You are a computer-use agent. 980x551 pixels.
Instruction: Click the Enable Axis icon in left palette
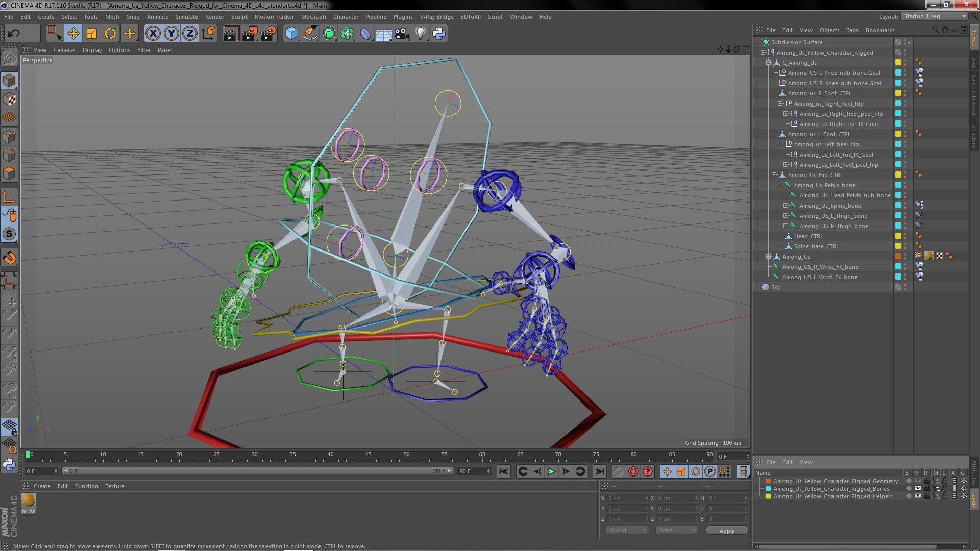(9, 197)
